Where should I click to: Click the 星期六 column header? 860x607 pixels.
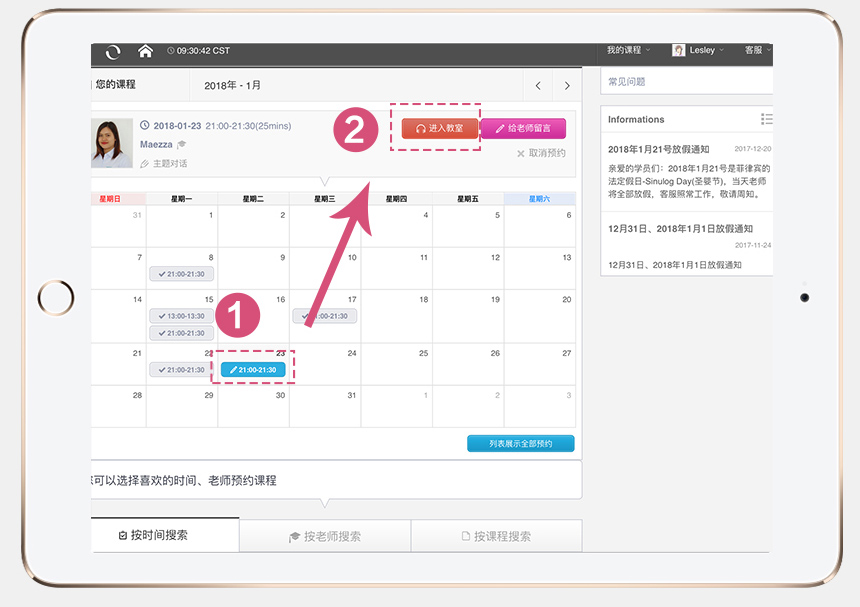click(539, 199)
